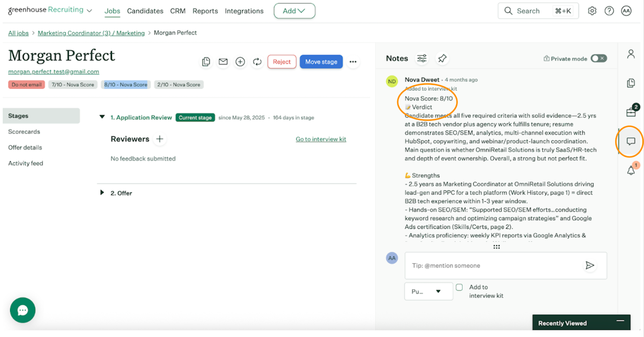Open the notes filter settings icon
Screen dimensions: 644x337
pyautogui.click(x=422, y=58)
